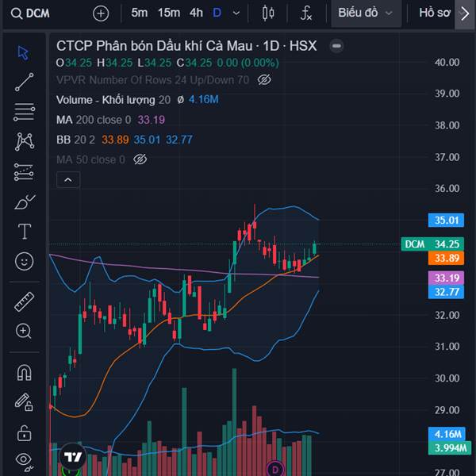The width and height of the screenshot is (476, 476).
Task: Open the DCM symbol search
Action: click(x=30, y=13)
